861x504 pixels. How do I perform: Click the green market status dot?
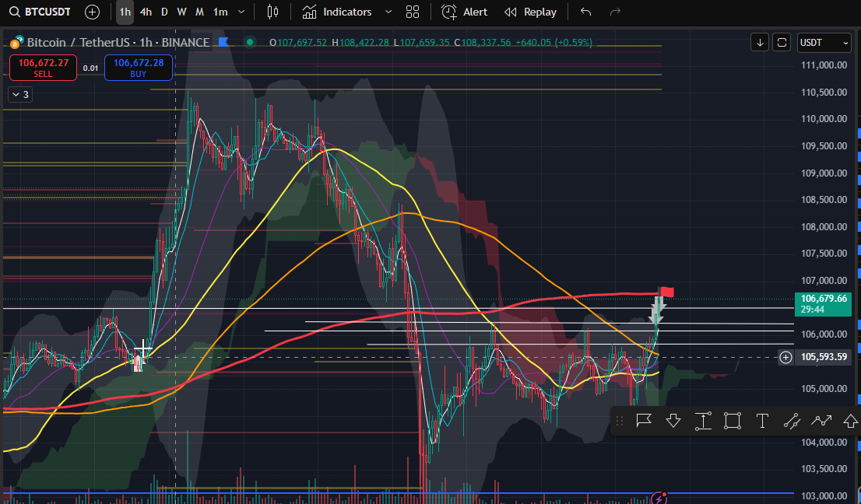[x=250, y=42]
